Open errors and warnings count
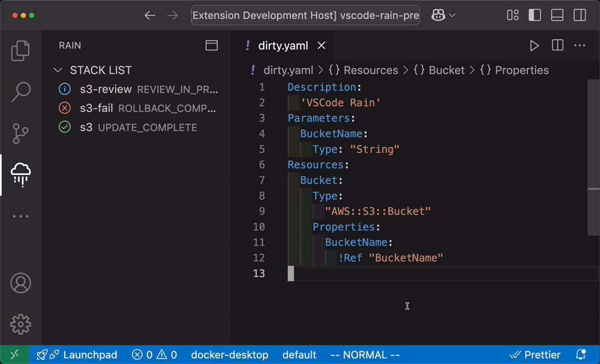The image size is (600, 364). pos(155,355)
